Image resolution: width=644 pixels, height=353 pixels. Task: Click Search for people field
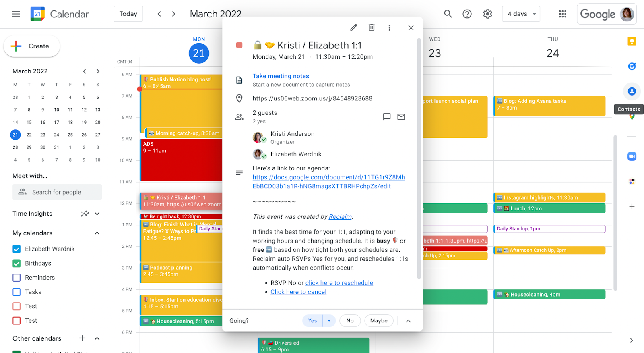pyautogui.click(x=57, y=192)
